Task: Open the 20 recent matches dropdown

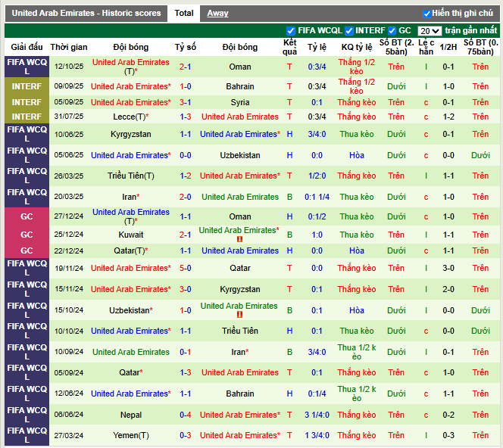Action: tap(429, 31)
